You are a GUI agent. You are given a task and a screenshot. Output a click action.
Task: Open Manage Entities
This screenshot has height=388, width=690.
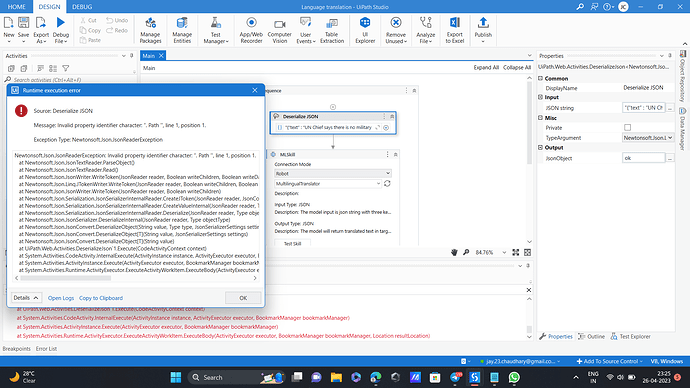pos(182,30)
